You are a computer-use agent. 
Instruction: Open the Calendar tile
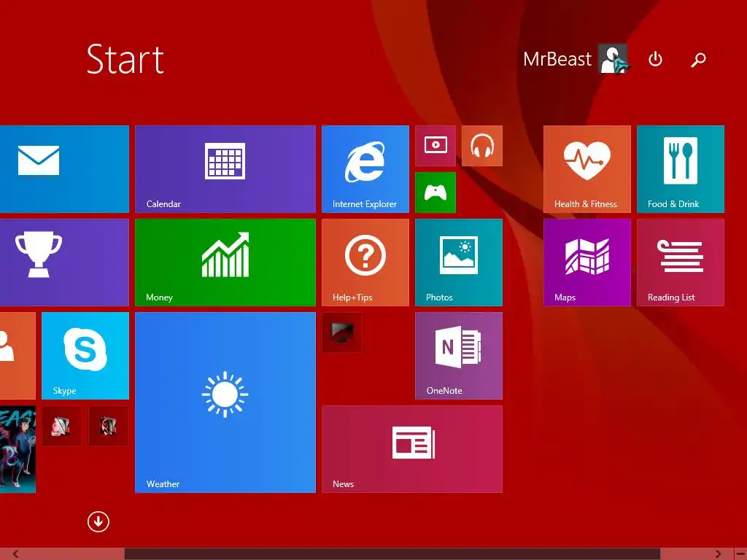pos(225,169)
